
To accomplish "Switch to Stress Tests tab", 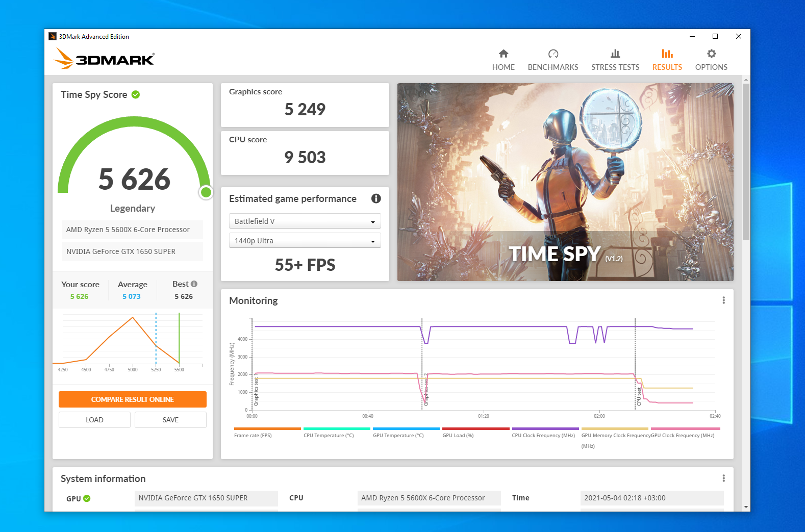I will 615,60.
